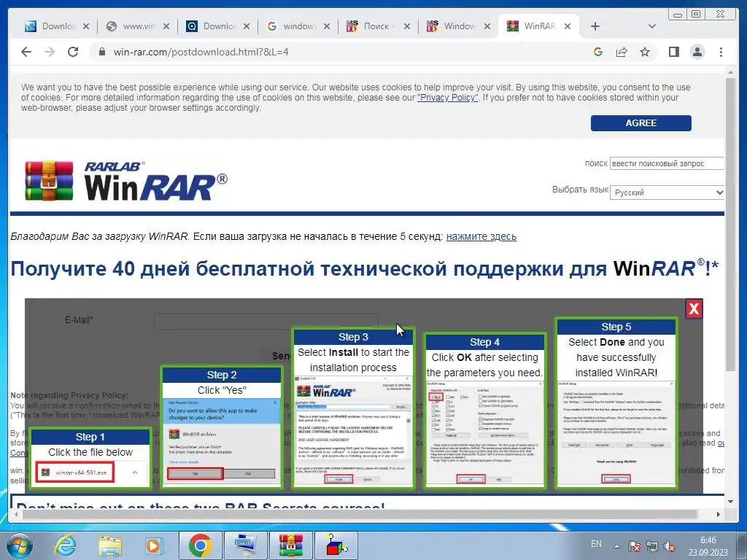Launch Internet Explorer from taskbar
Image resolution: width=747 pixels, height=560 pixels.
pyautogui.click(x=65, y=545)
